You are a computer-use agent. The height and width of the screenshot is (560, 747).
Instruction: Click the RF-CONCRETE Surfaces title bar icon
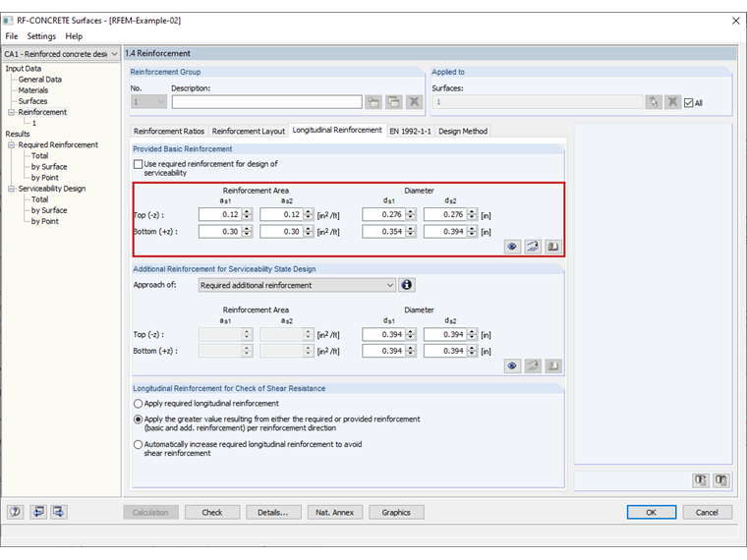8,21
